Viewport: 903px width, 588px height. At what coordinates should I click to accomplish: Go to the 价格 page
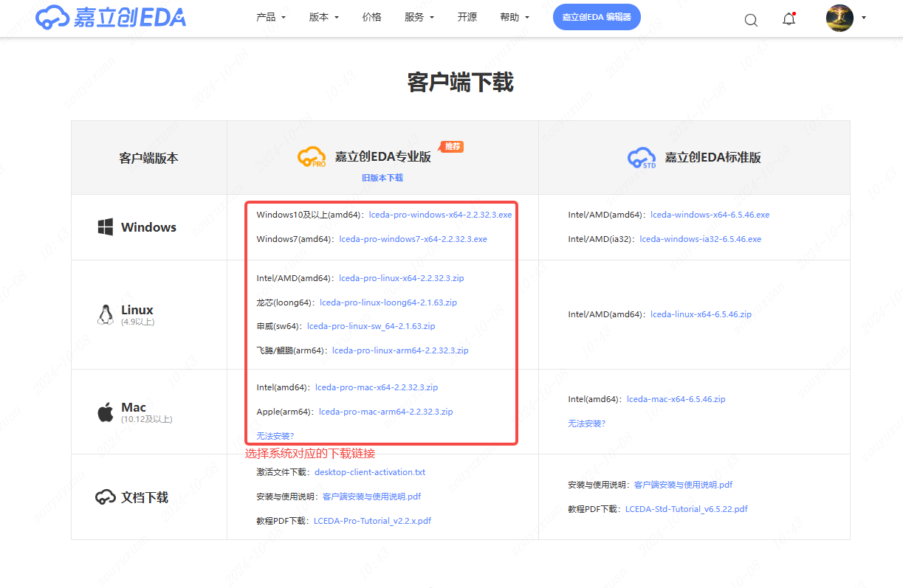pos(372,18)
